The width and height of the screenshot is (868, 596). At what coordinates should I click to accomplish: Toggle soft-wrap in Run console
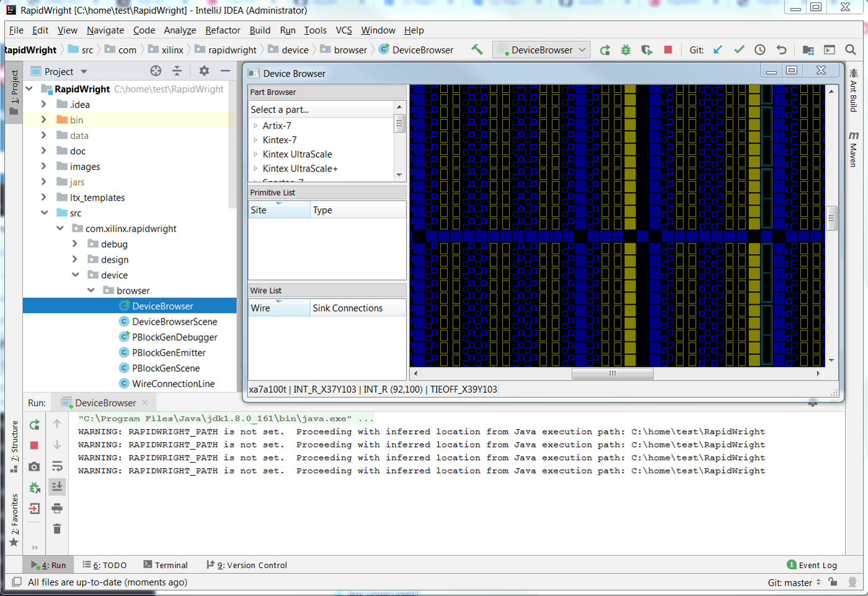(57, 466)
